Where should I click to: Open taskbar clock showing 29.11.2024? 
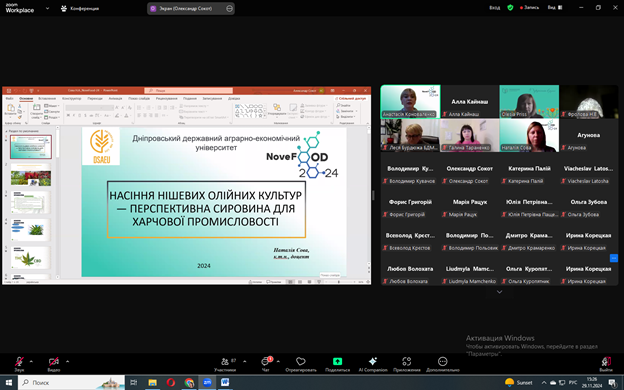click(592, 382)
